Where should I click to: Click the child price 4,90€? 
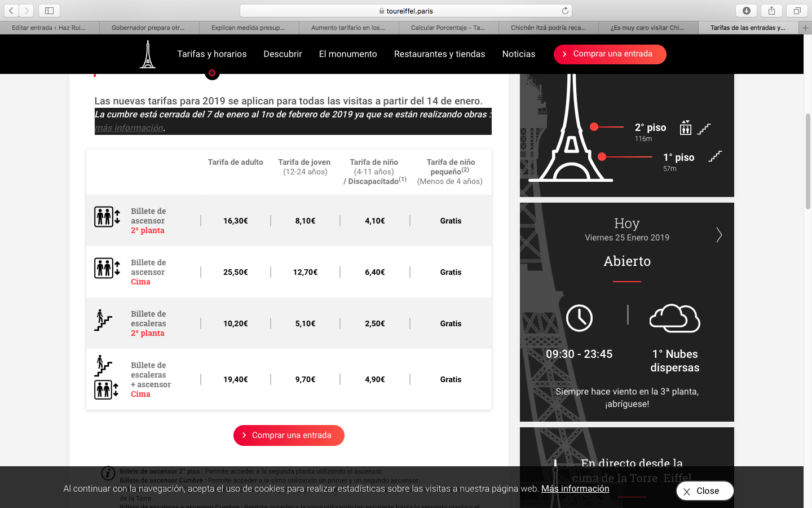(x=375, y=379)
